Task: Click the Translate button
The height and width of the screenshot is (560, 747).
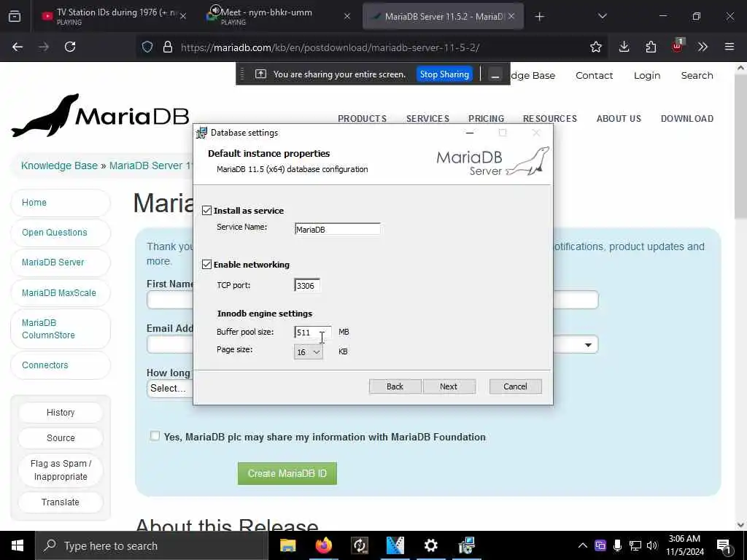Action: pyautogui.click(x=61, y=502)
